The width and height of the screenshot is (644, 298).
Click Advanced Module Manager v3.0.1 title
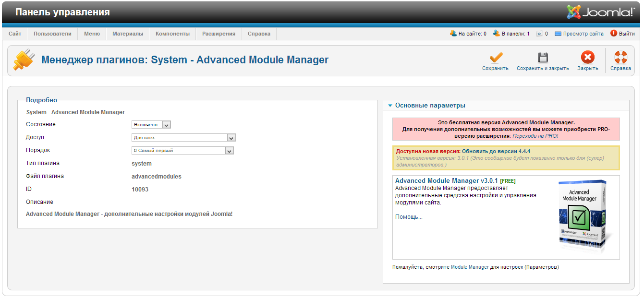click(x=447, y=181)
